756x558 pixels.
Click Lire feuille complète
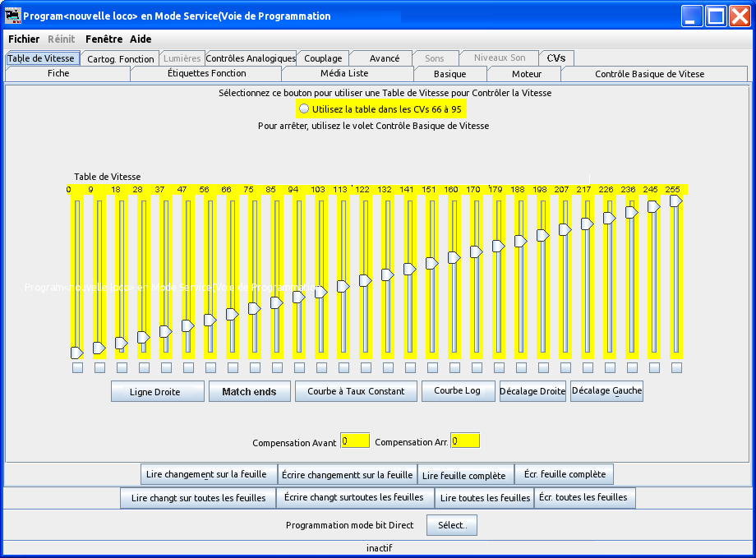(466, 475)
